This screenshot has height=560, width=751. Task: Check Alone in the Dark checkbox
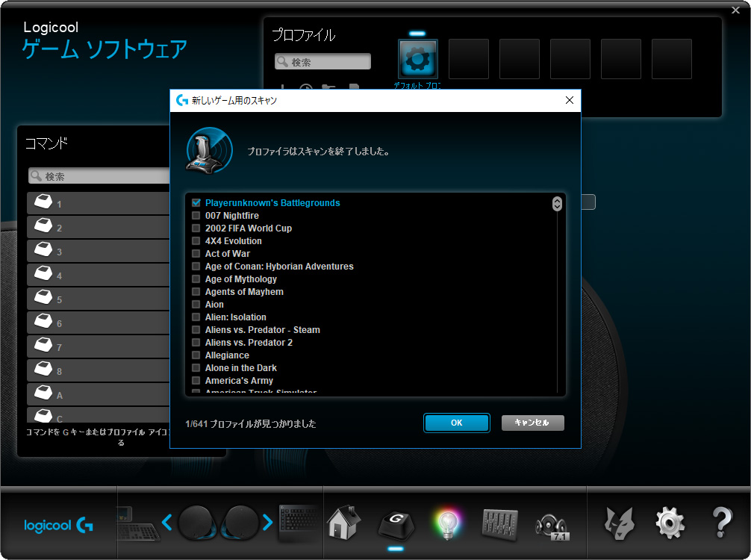point(196,368)
